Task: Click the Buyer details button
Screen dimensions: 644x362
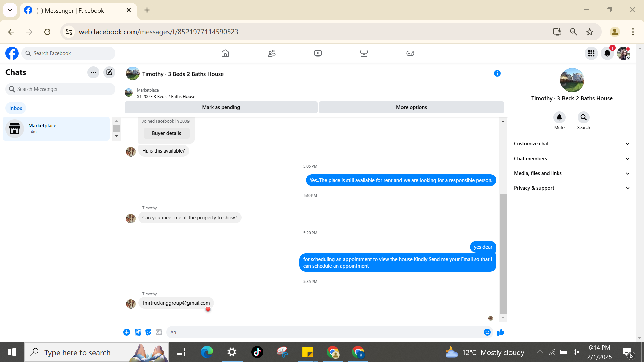Action: pyautogui.click(x=166, y=133)
